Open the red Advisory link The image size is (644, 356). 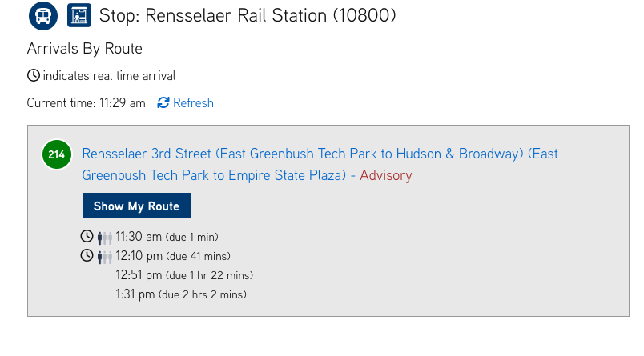(385, 175)
